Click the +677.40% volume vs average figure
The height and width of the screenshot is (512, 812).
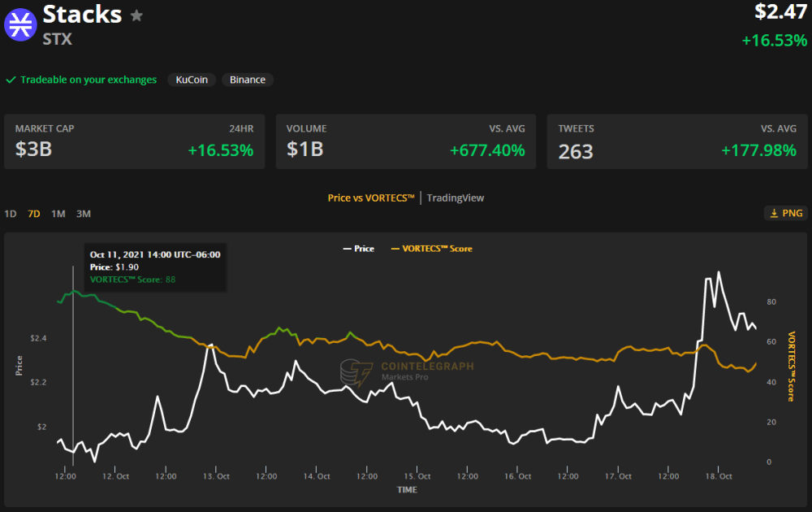pyautogui.click(x=487, y=150)
